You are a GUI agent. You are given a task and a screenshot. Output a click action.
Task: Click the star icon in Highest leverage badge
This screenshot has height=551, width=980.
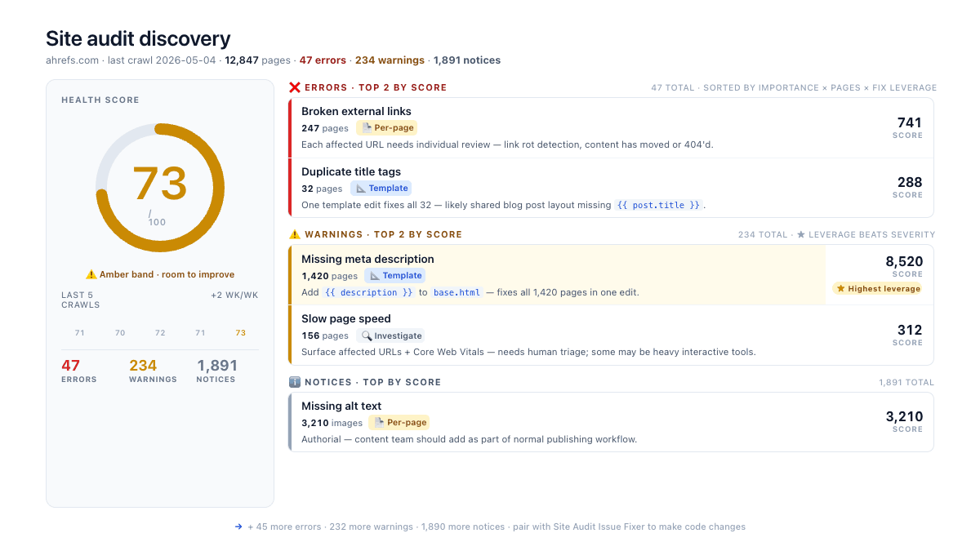(841, 289)
